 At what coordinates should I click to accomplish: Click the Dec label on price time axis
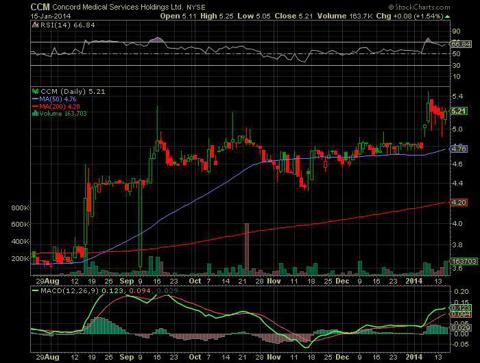click(342, 281)
